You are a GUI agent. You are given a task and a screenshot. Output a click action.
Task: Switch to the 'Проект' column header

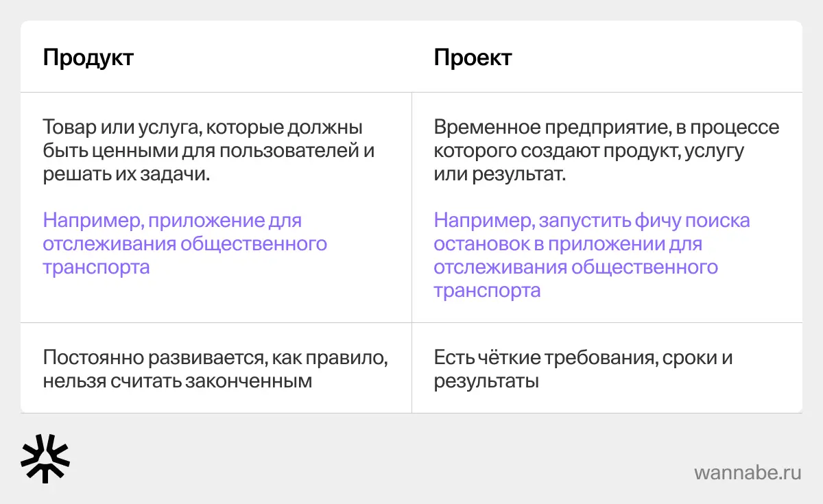tap(473, 58)
